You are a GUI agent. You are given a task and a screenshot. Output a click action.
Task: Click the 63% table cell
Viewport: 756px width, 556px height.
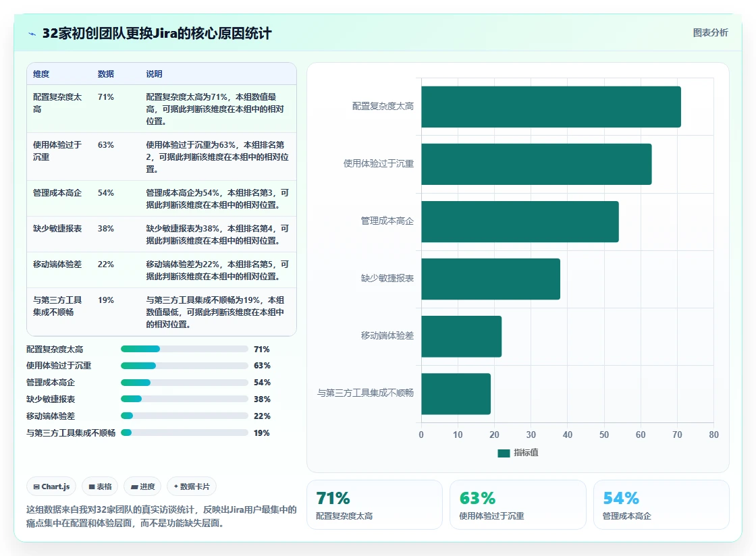tap(105, 144)
